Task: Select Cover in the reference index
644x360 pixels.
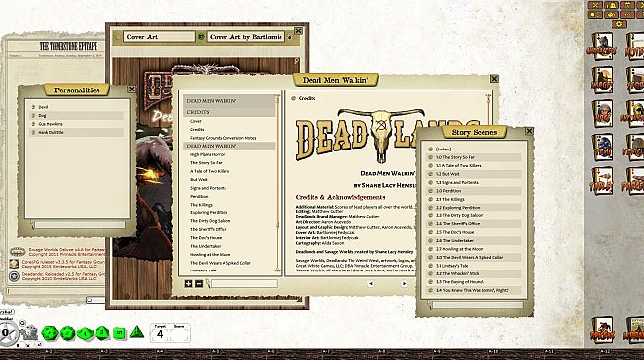Action: (x=196, y=121)
